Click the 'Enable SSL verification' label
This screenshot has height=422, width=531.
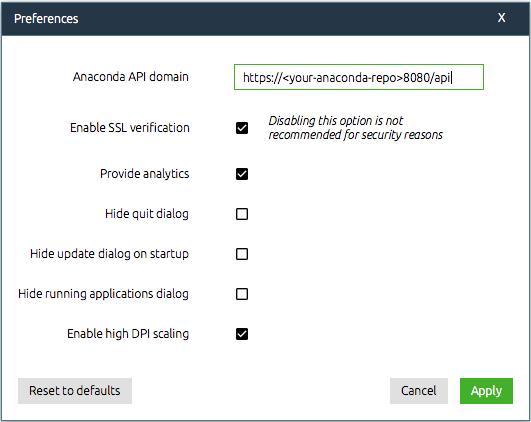(x=130, y=128)
